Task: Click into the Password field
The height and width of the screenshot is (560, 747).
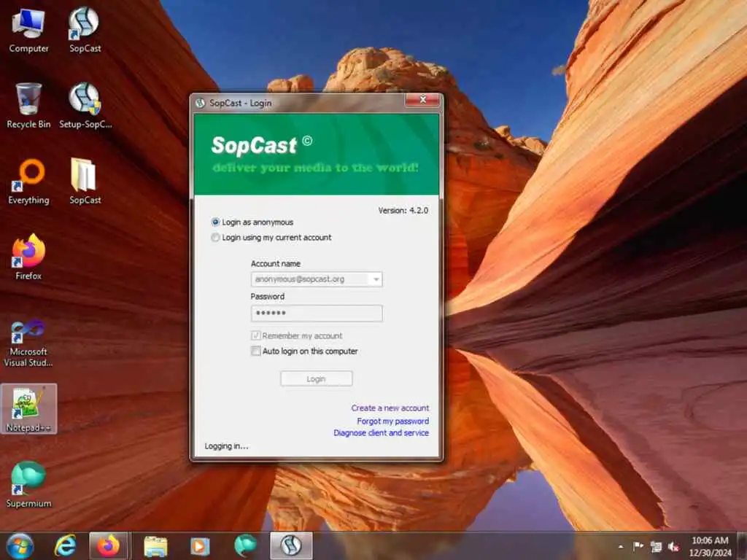Action: tap(317, 313)
